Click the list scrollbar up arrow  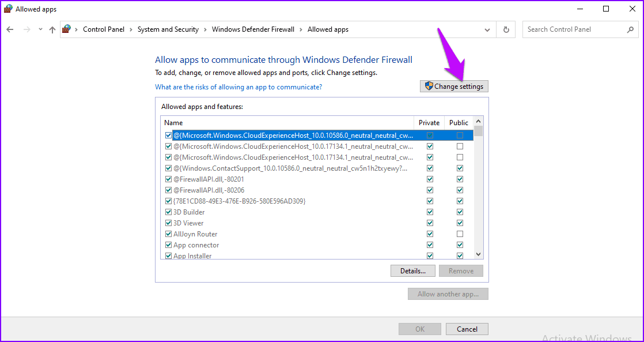pos(478,121)
